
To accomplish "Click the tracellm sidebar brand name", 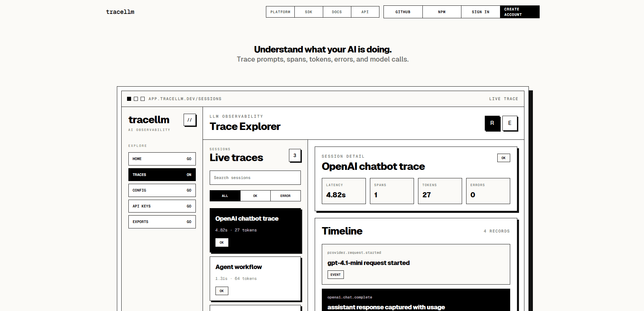I will (x=149, y=120).
